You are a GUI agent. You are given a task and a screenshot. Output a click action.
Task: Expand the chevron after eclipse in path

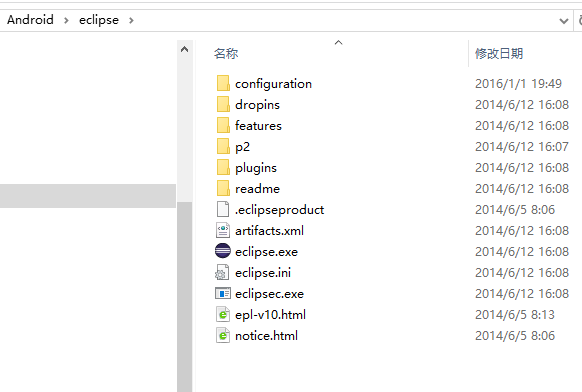[131, 20]
